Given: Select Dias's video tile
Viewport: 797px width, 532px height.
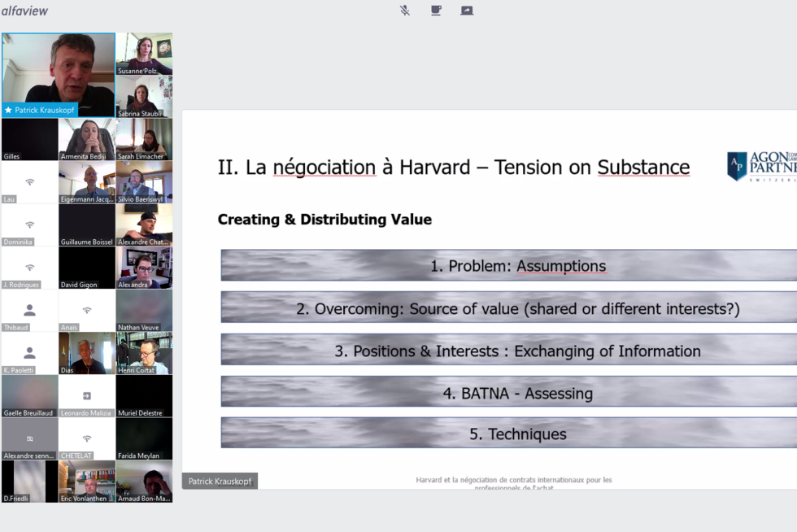Looking at the screenshot, I should [87, 353].
